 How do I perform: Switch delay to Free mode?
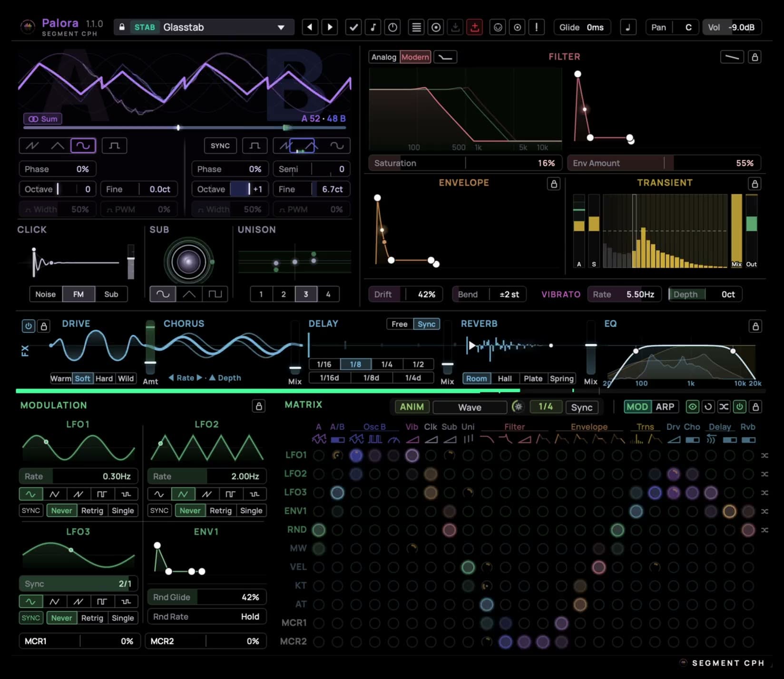[400, 324]
